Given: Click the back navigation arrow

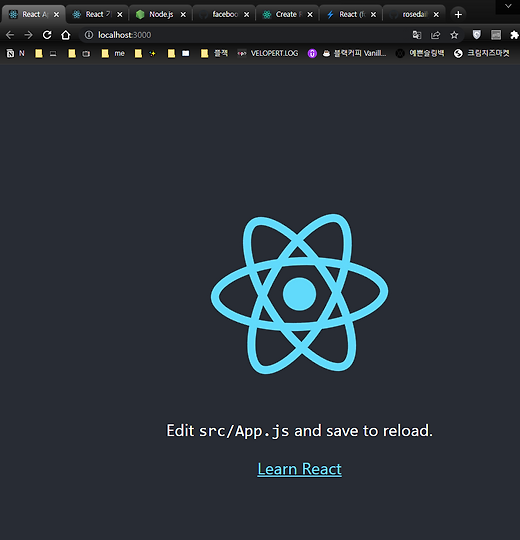Looking at the screenshot, I should pos(10,35).
